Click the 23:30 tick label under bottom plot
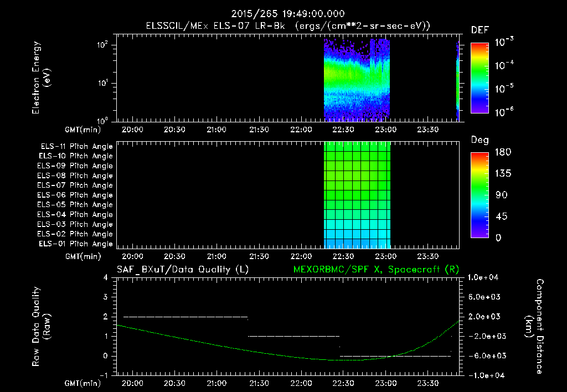Image resolution: width=567 pixels, height=392 pixels. 428,383
